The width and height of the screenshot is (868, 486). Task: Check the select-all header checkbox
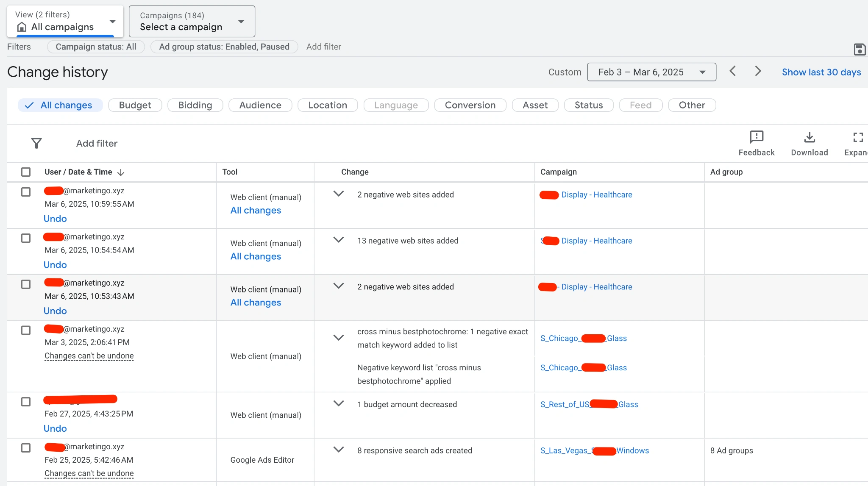26,172
